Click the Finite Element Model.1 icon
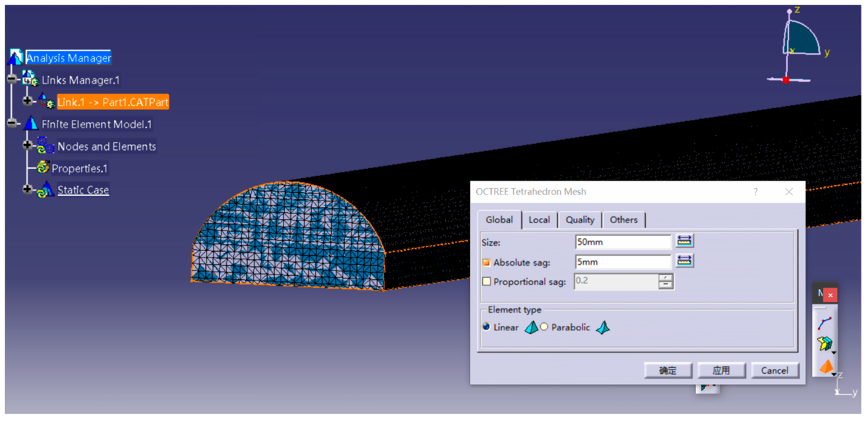 pyautogui.click(x=31, y=124)
